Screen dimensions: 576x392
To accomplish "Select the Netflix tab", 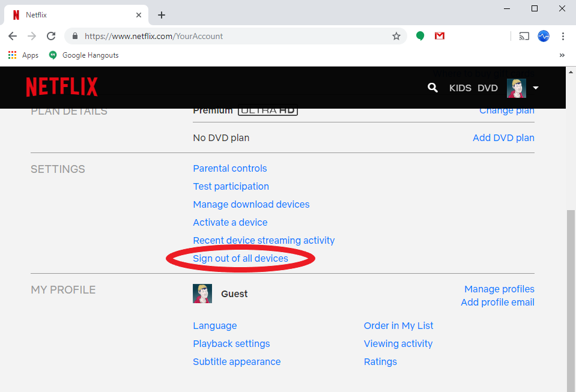I will click(76, 15).
